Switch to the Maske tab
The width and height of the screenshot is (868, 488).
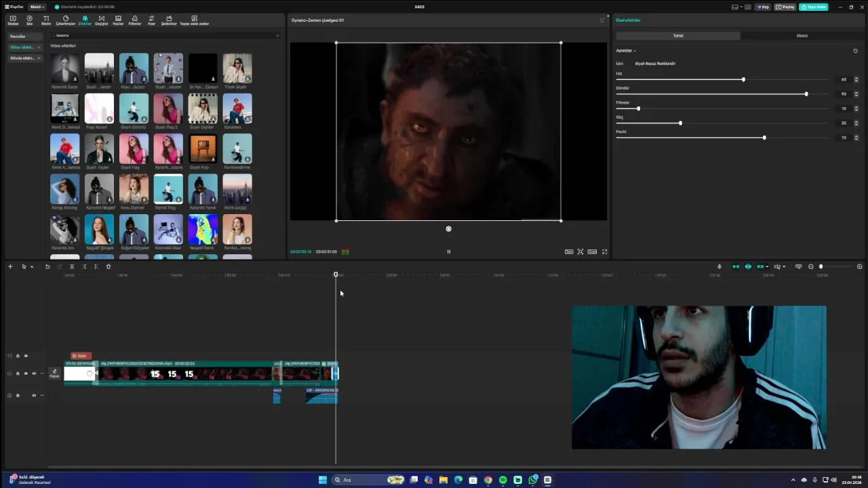pos(802,35)
